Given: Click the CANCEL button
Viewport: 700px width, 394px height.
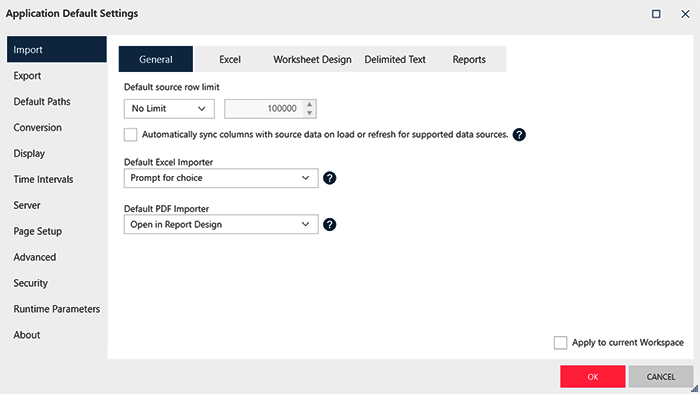Looking at the screenshot, I should click(x=661, y=377).
